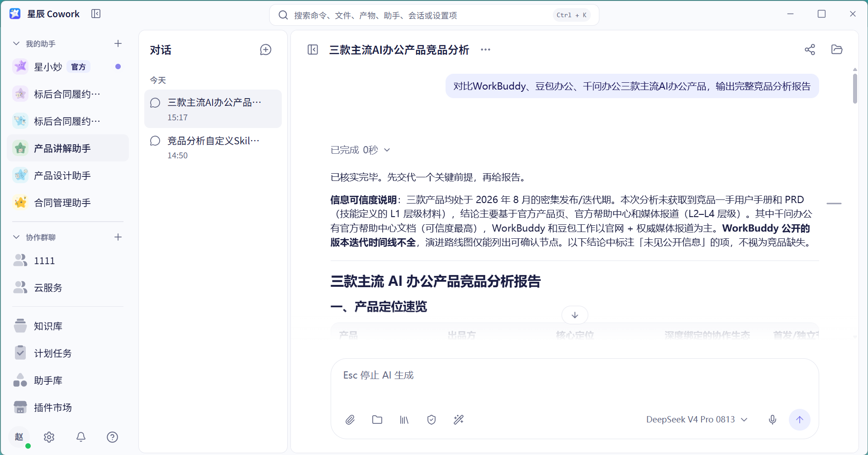
Task: Start a new conversation in 对话 panel
Action: (266, 50)
